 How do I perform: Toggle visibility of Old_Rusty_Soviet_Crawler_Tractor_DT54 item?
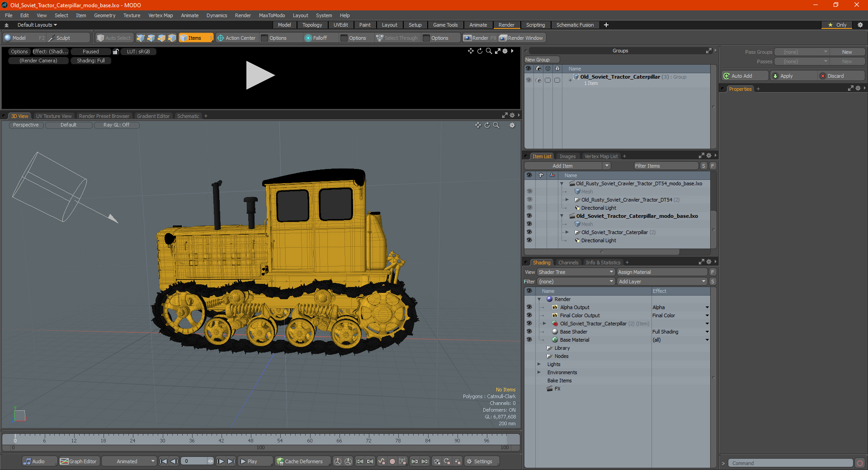click(x=529, y=200)
